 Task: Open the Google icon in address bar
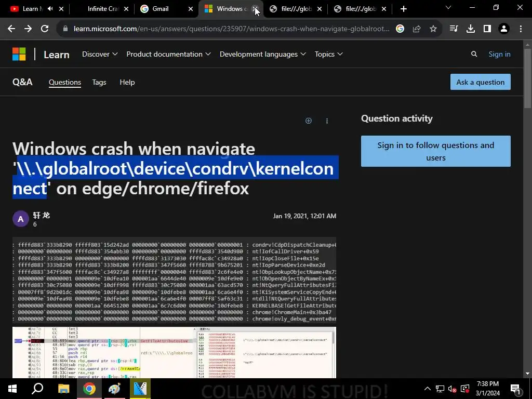[400, 29]
